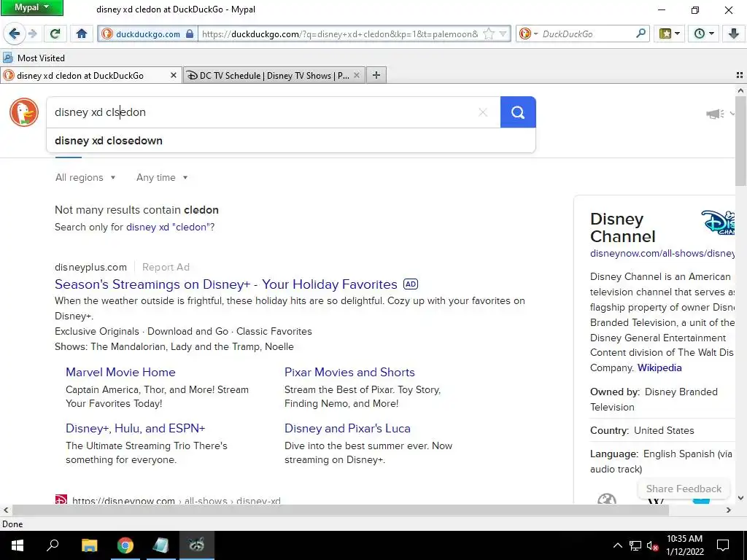This screenshot has height=560, width=747.
Task: Click the toolbar search magnifier icon
Action: 640,34
